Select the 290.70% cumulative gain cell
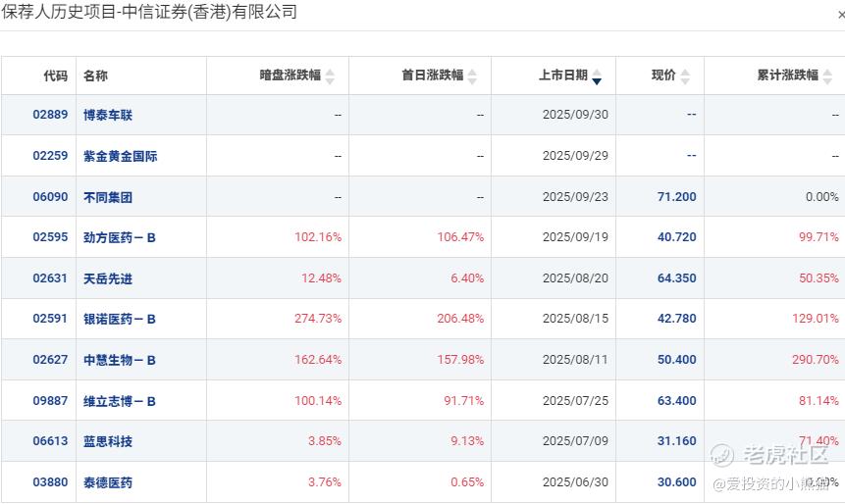845x504 pixels. tap(816, 360)
